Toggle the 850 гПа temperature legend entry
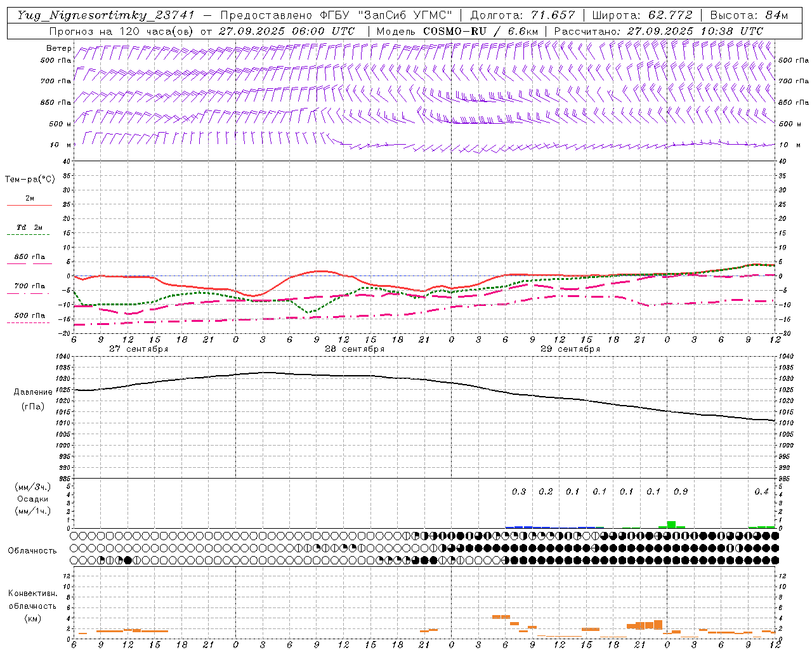The image size is (812, 650). [29, 257]
